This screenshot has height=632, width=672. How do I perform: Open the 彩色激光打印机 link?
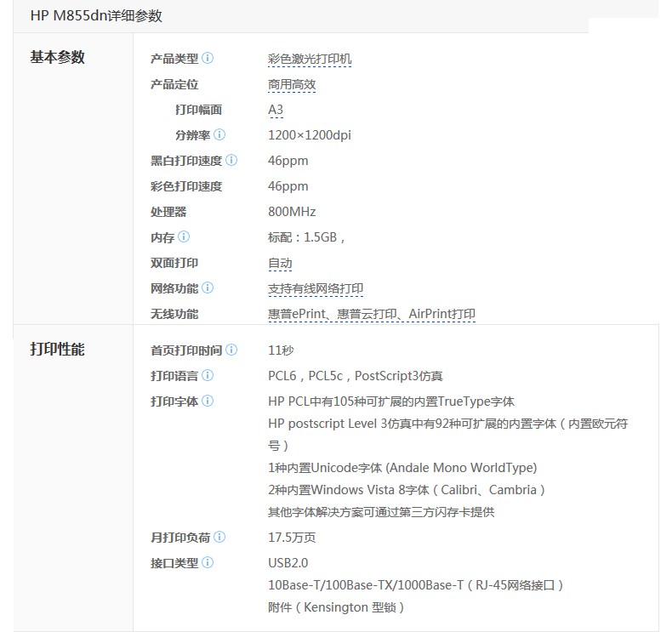[x=310, y=59]
